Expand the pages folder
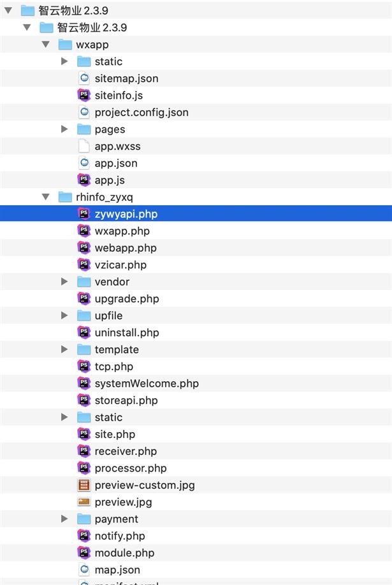This screenshot has width=392, height=585. coord(64,129)
